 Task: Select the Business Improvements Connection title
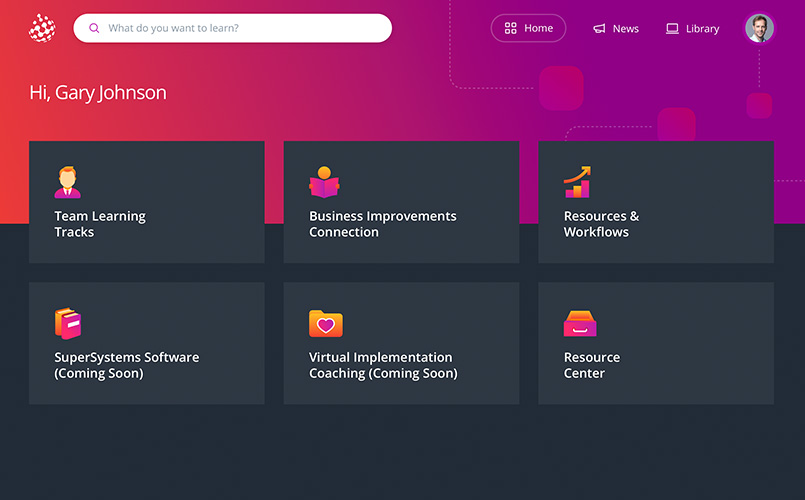tap(382, 224)
